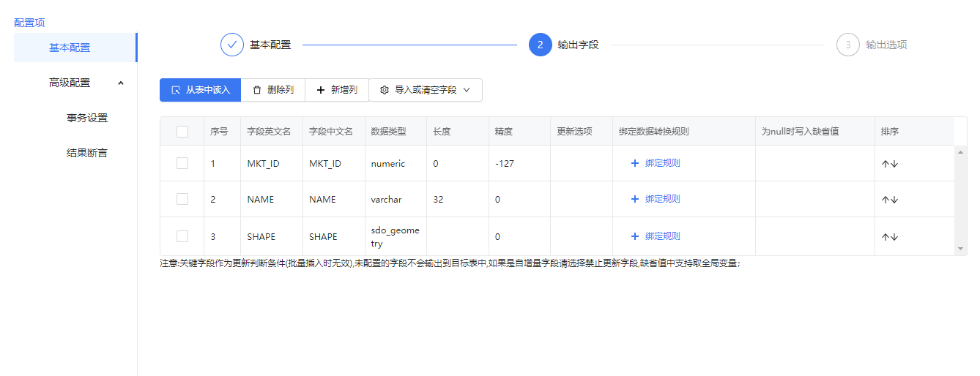
Task: Click the up arrow sort icon for MKT_ID row
Action: (886, 164)
